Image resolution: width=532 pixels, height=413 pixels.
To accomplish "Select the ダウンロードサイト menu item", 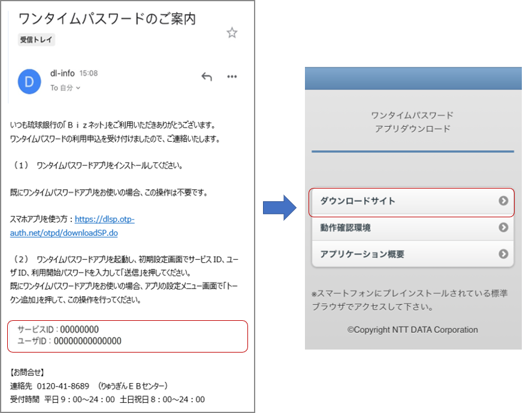I will [358, 201].
